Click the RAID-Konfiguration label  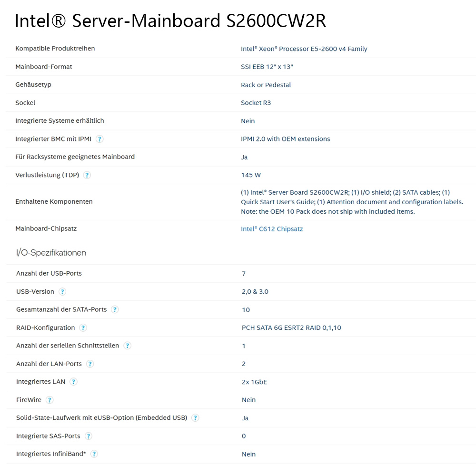pyautogui.click(x=46, y=328)
